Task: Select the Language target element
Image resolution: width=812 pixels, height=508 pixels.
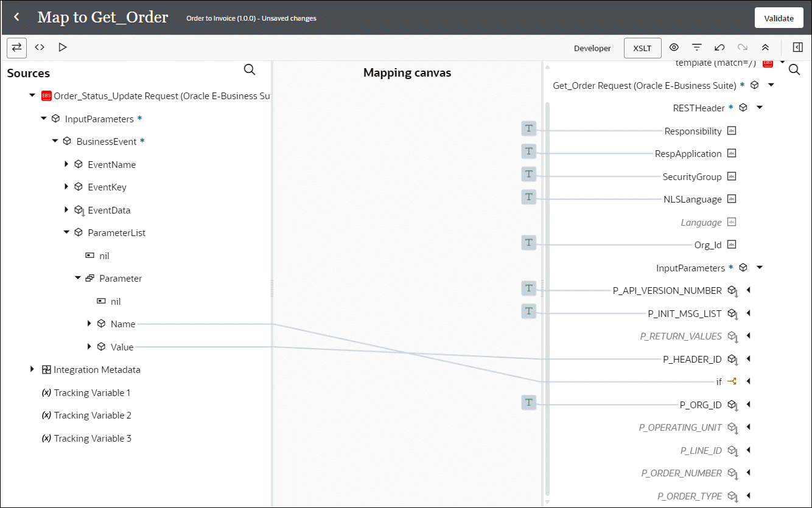Action: pos(701,223)
